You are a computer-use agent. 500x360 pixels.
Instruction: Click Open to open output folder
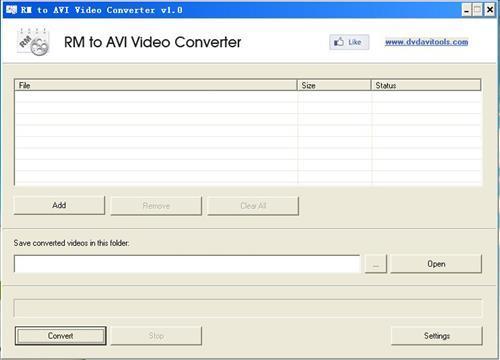click(x=436, y=264)
